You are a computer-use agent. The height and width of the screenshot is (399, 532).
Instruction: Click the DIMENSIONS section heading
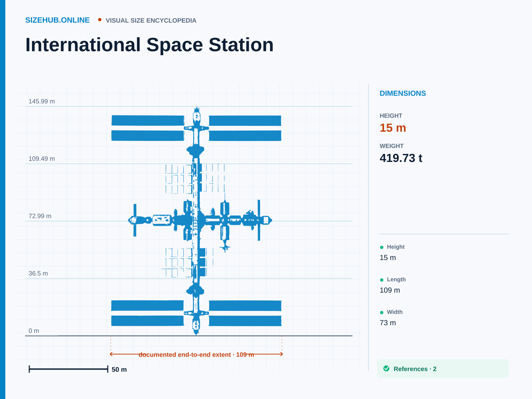click(x=403, y=93)
